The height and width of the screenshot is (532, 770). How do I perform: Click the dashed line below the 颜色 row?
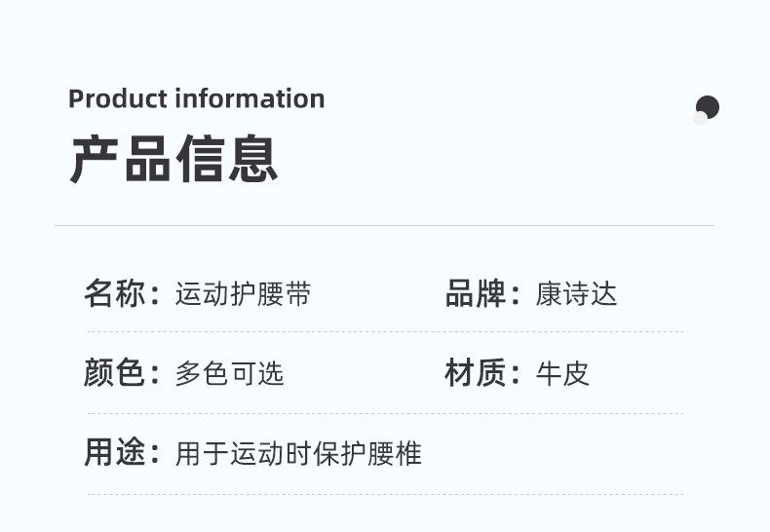click(x=384, y=413)
